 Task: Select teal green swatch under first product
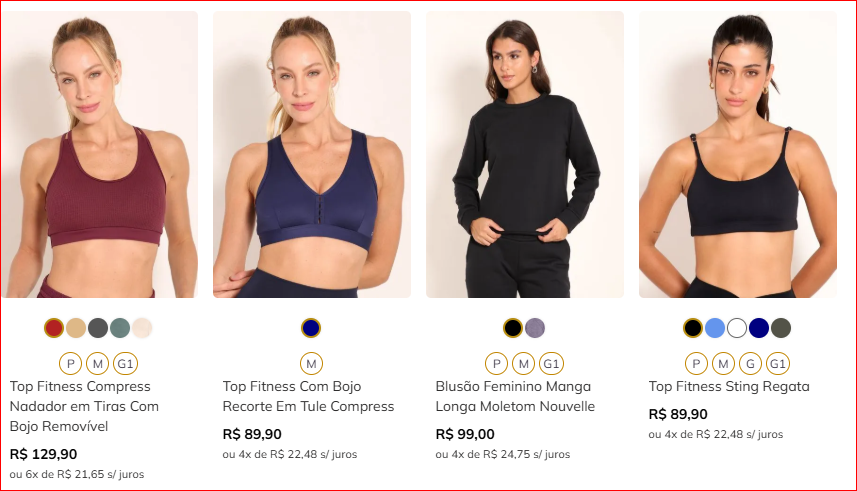[120, 328]
